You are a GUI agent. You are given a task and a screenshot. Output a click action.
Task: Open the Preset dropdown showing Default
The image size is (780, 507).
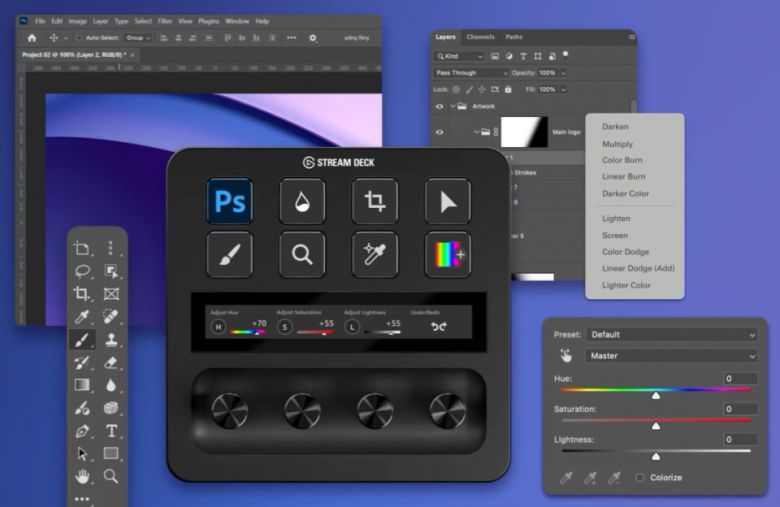(x=671, y=334)
